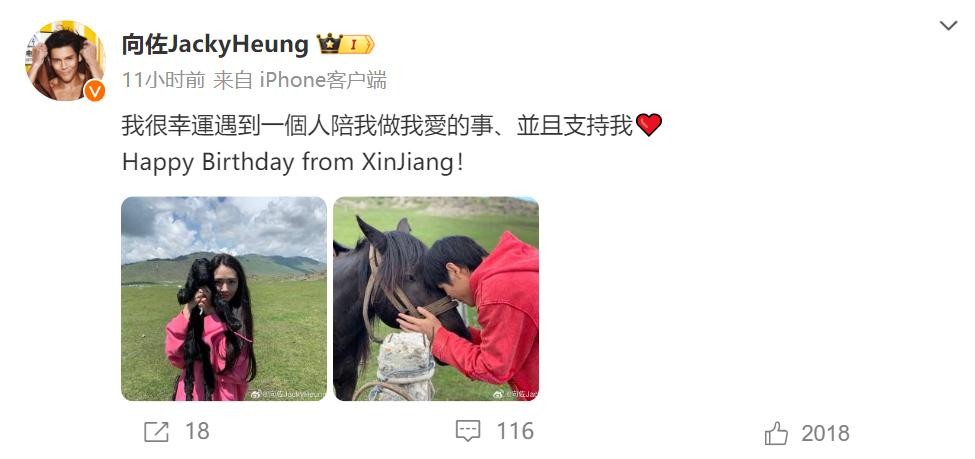Click the orange verified V badge

[95, 91]
